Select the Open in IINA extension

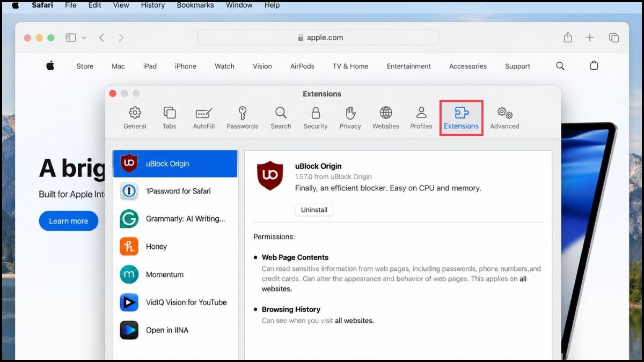point(175,330)
